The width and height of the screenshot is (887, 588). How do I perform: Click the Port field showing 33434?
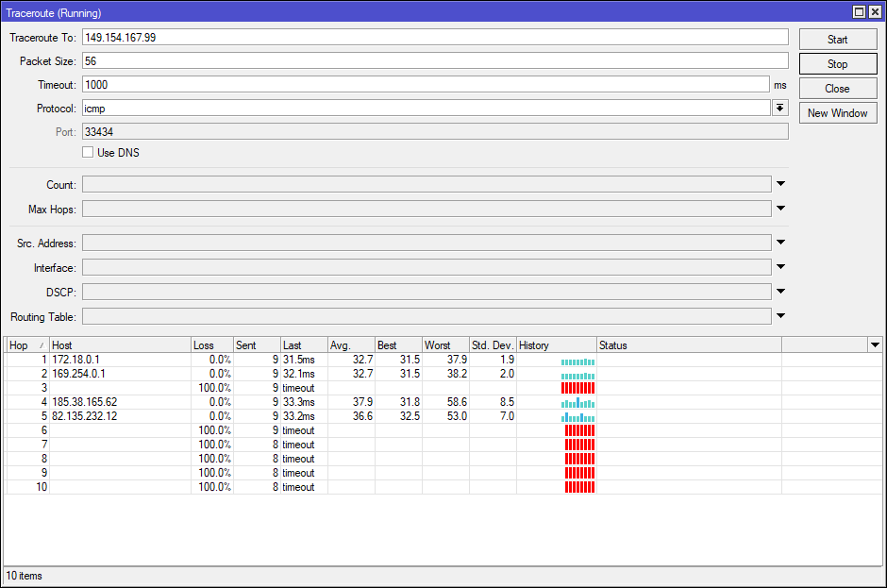(x=435, y=132)
